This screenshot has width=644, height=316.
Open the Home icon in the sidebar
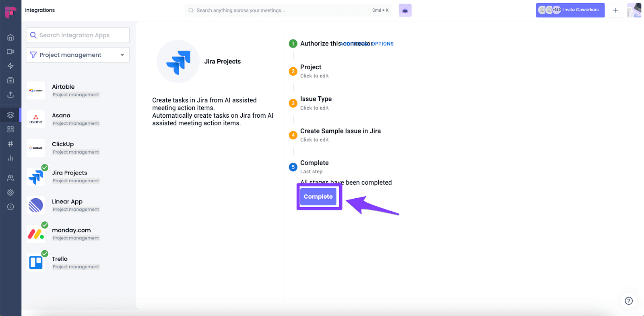point(10,37)
